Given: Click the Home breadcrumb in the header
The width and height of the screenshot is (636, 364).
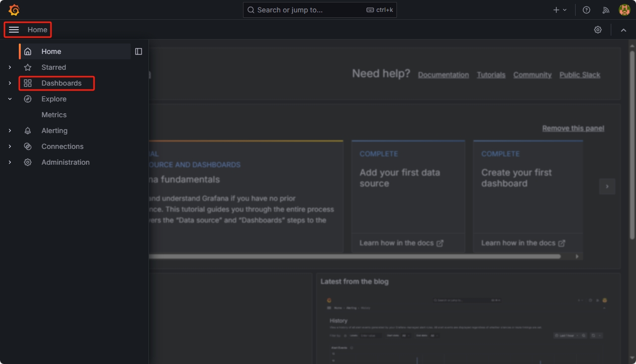Looking at the screenshot, I should pyautogui.click(x=38, y=30).
